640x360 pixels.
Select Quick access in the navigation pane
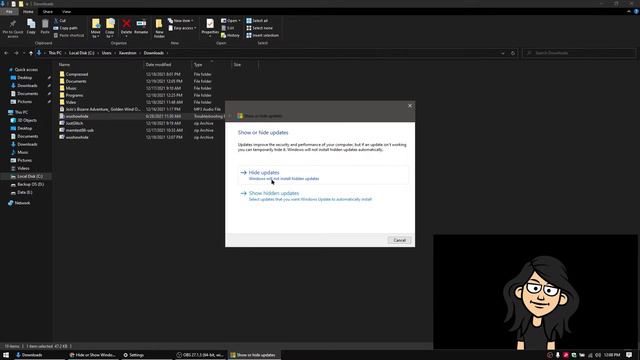tap(26, 70)
